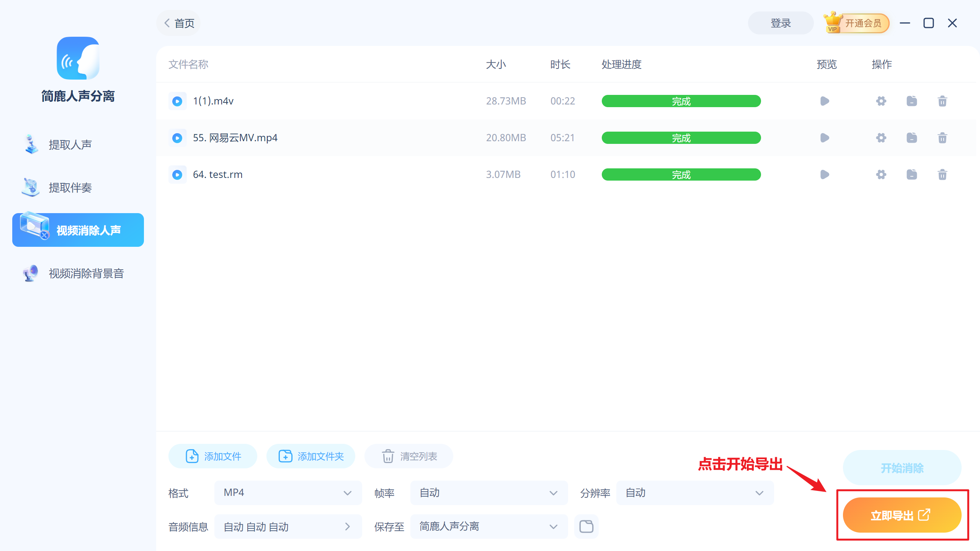Switch to 提取人声 tab in sidebar
The image size is (980, 551).
[70, 145]
